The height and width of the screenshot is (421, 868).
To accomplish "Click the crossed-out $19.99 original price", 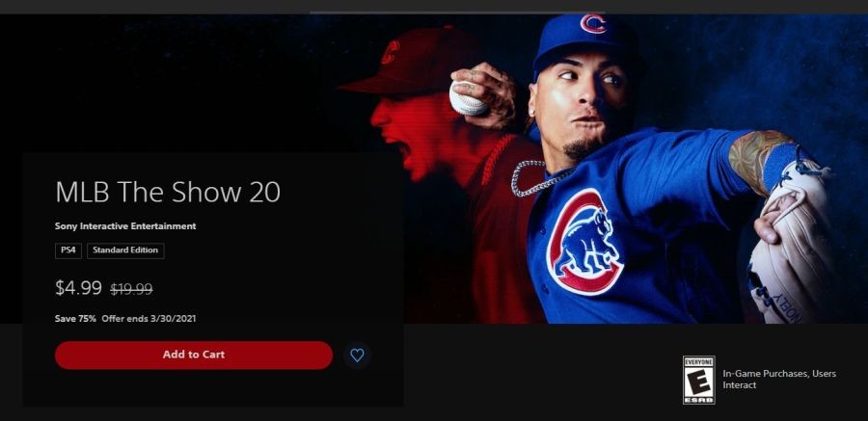I will tap(131, 289).
